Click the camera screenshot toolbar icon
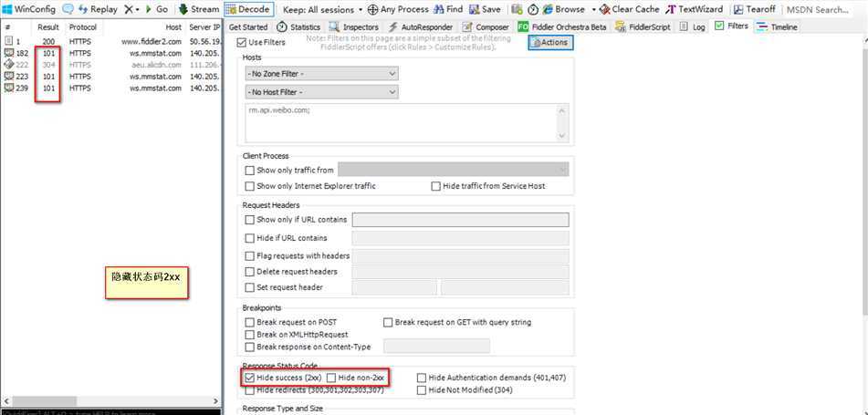 point(517,9)
